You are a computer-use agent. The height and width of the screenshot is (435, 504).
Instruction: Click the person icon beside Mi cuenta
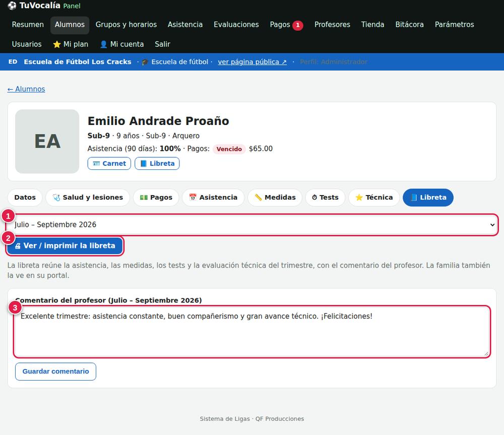pos(103,44)
